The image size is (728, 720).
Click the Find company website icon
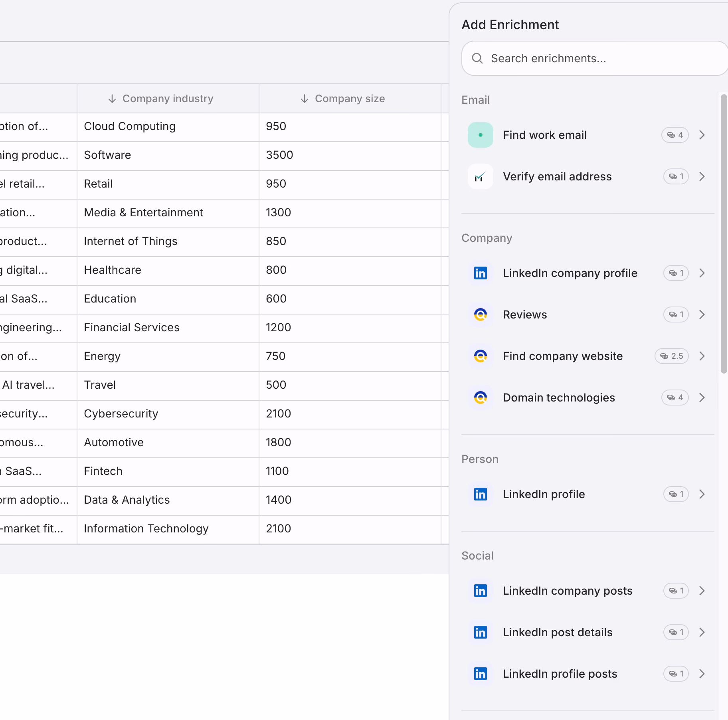pyautogui.click(x=480, y=356)
